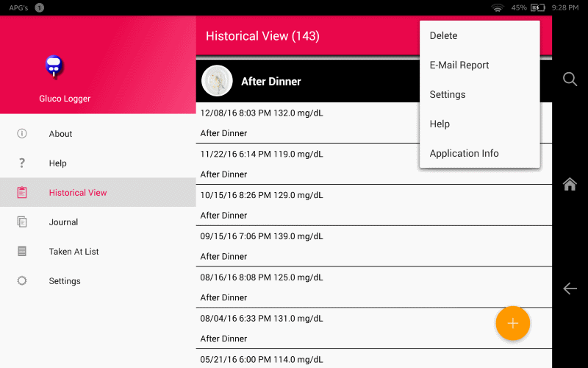The width and height of the screenshot is (588, 368).
Task: Click the Settings gear icon in sidebar
Action: (22, 281)
